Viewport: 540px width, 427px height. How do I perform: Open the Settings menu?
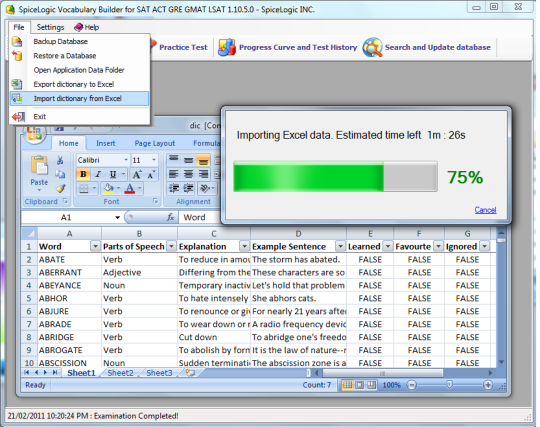(x=50, y=27)
